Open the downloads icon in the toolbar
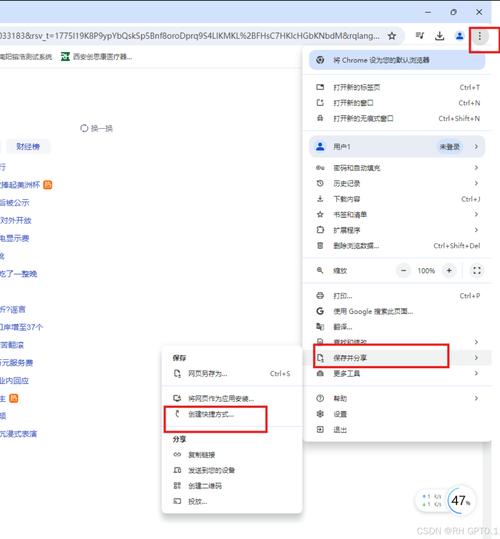500x539 pixels. pyautogui.click(x=440, y=35)
